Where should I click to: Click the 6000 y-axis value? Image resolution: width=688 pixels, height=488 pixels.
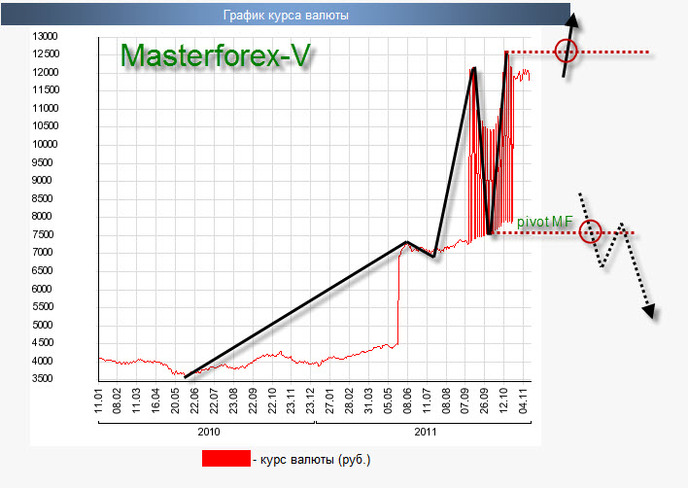coord(42,288)
